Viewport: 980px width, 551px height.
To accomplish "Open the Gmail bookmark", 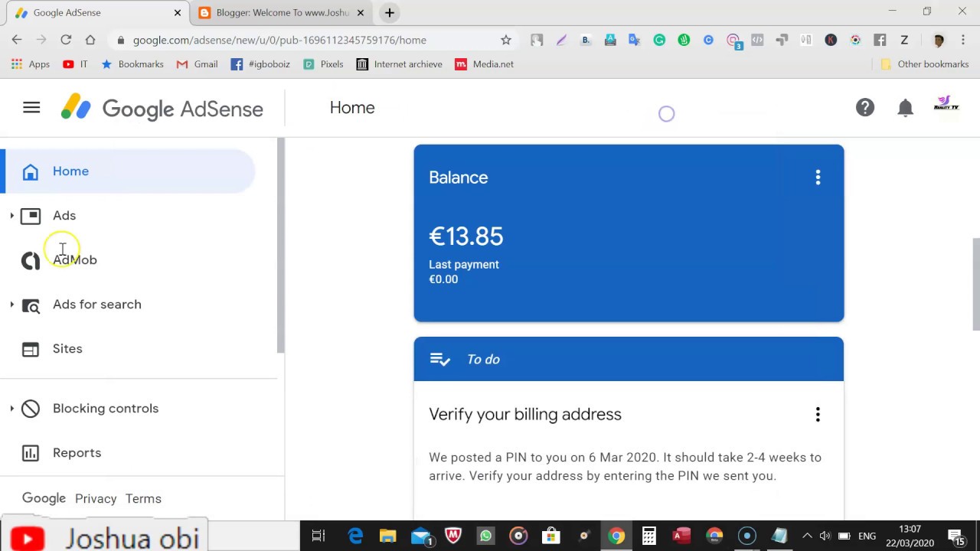I will tap(197, 64).
